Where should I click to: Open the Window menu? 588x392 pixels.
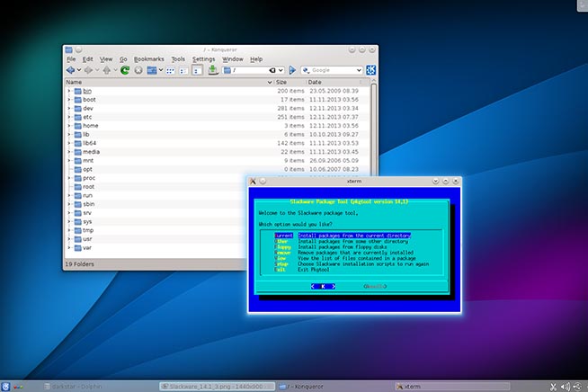coord(233,59)
